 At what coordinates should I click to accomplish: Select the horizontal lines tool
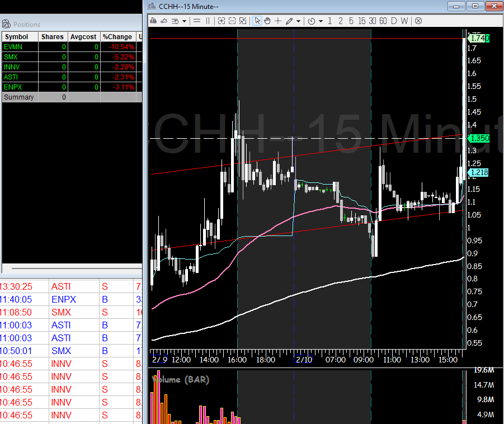[197, 21]
